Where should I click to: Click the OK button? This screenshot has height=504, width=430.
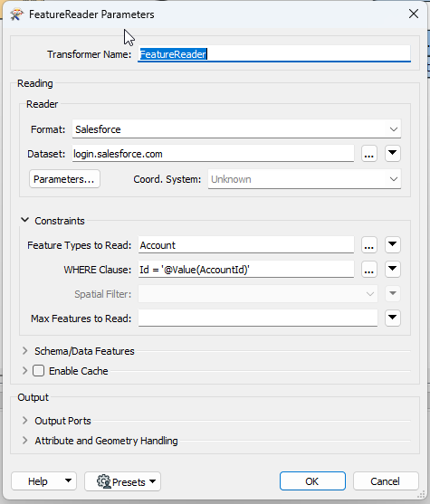coord(312,481)
